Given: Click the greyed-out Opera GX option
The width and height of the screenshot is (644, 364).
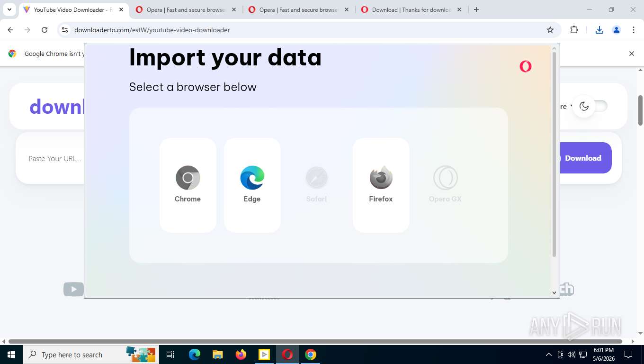Looking at the screenshot, I should 446,185.
